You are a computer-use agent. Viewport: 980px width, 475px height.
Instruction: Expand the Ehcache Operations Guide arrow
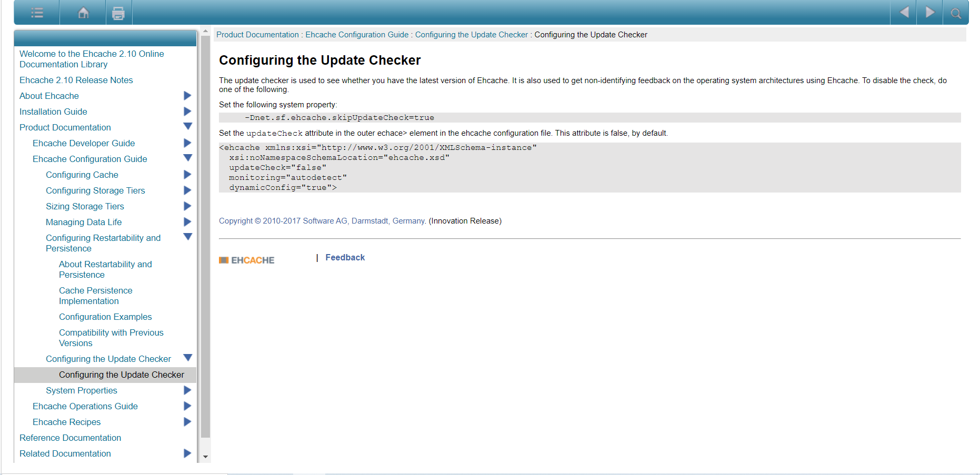(x=187, y=406)
